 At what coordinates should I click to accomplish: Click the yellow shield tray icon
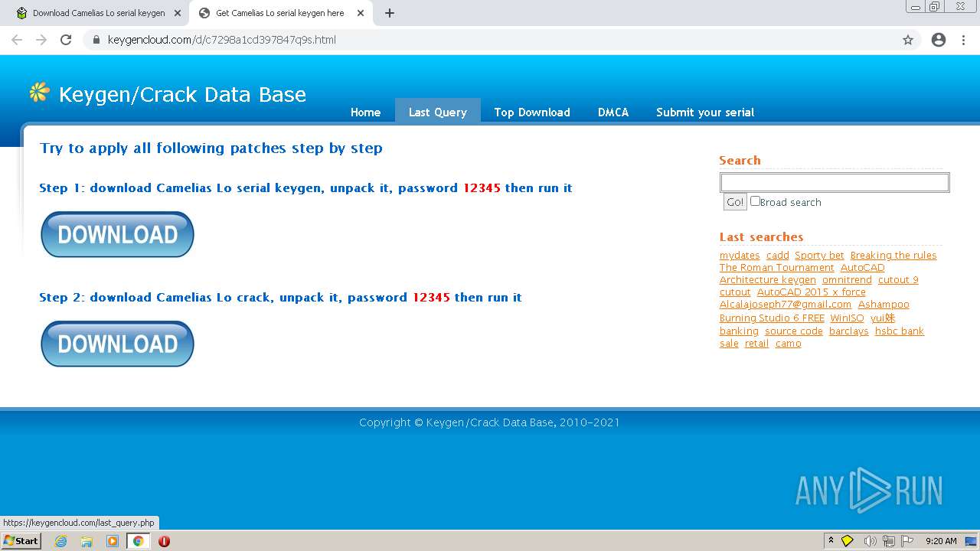tap(848, 541)
